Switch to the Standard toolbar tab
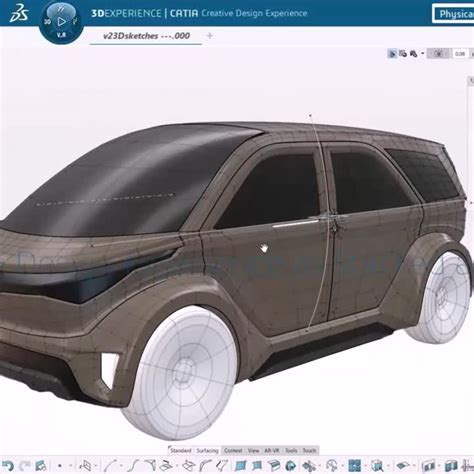 pyautogui.click(x=181, y=450)
